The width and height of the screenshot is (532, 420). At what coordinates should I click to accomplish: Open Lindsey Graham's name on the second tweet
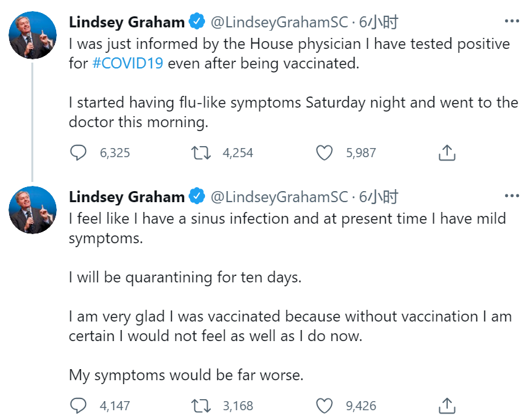tap(127, 196)
